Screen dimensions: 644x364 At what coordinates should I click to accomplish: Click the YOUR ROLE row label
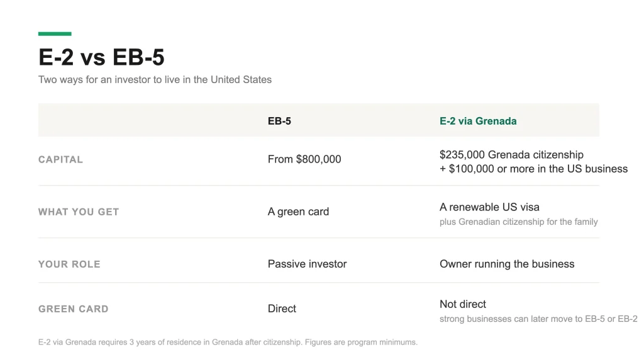pyautogui.click(x=69, y=264)
